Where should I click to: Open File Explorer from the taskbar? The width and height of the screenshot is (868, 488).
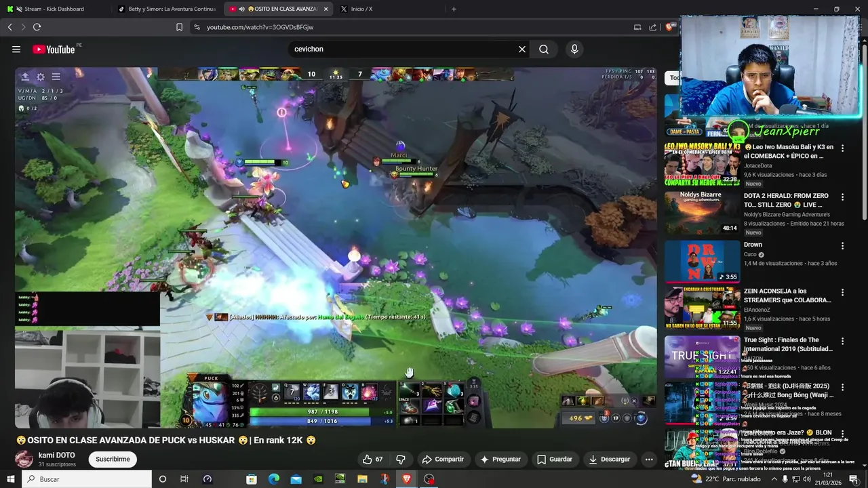[x=362, y=479]
